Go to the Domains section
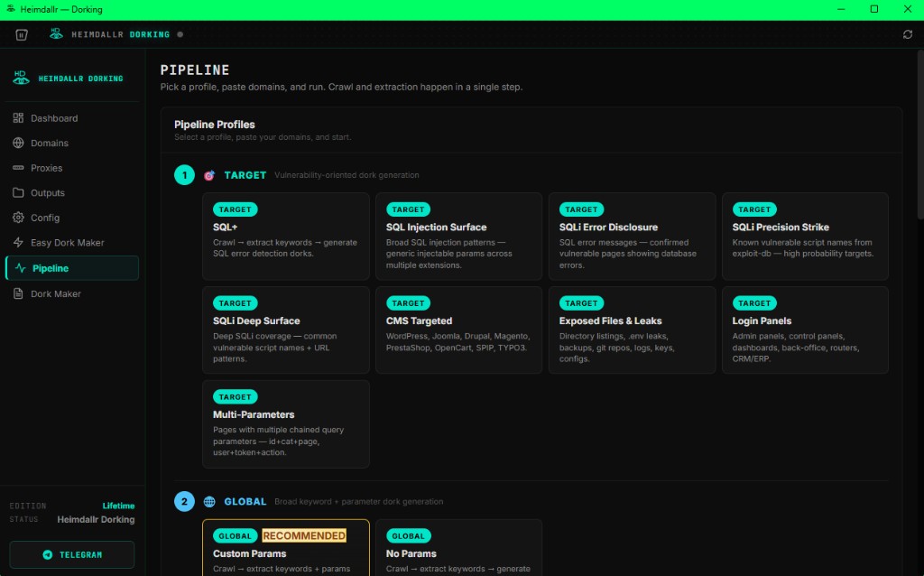Image resolution: width=924 pixels, height=576 pixels. (72, 143)
